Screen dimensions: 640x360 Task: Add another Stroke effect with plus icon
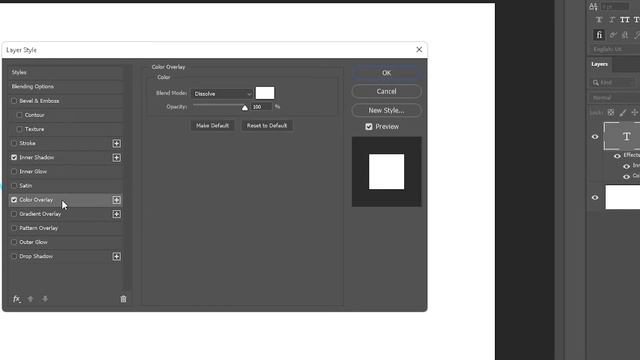pos(116,143)
